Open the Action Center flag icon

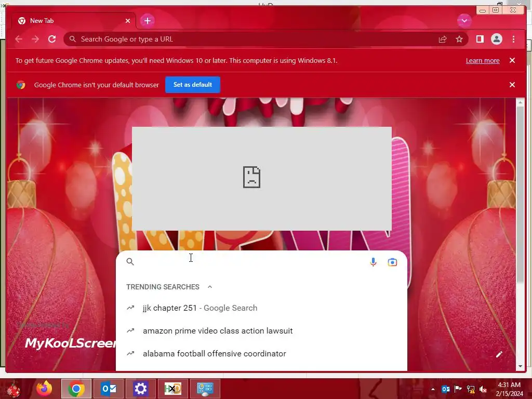click(x=458, y=389)
